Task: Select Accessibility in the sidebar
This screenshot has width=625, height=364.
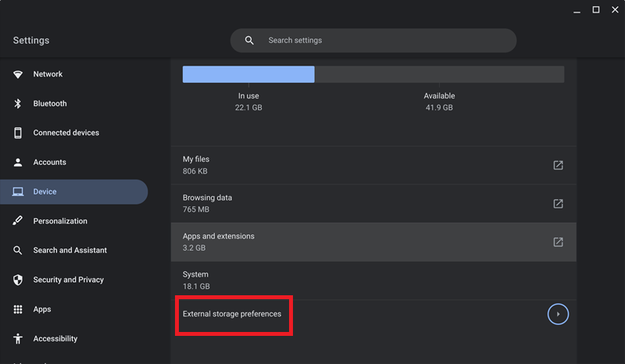Action: [x=55, y=339]
